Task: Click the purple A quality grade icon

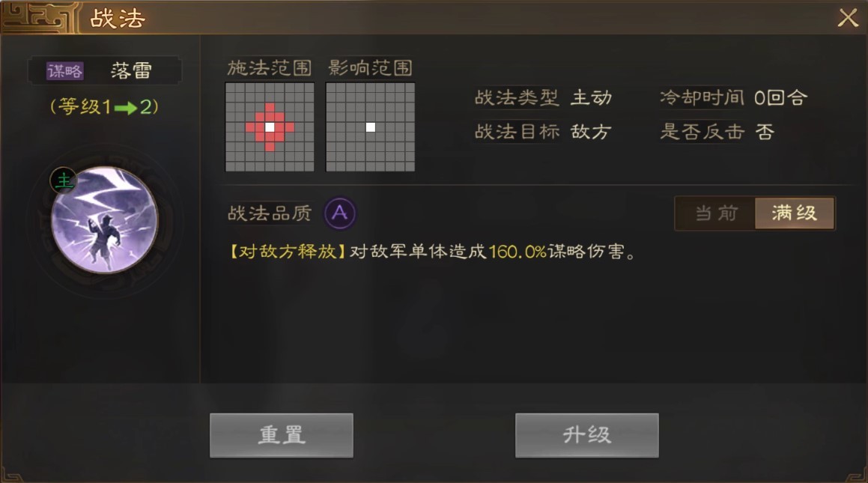Action: click(340, 213)
